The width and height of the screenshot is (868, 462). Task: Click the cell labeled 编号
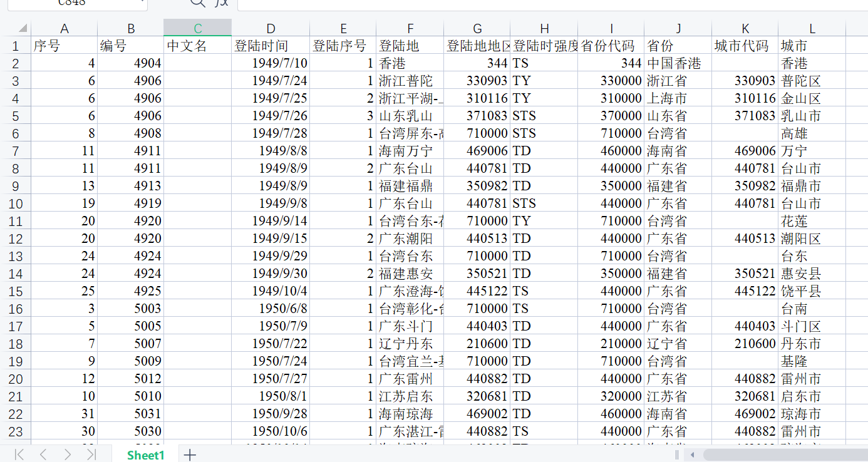pyautogui.click(x=131, y=46)
